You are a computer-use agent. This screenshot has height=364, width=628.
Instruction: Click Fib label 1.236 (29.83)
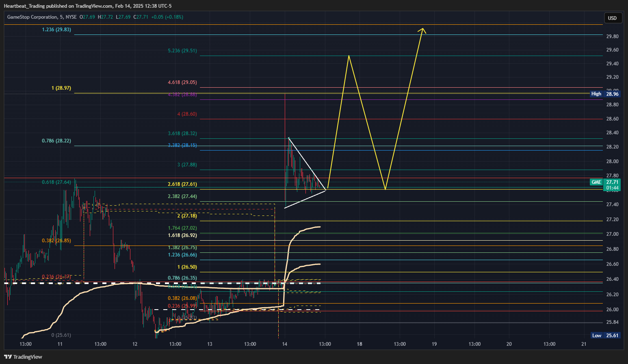[x=56, y=30]
